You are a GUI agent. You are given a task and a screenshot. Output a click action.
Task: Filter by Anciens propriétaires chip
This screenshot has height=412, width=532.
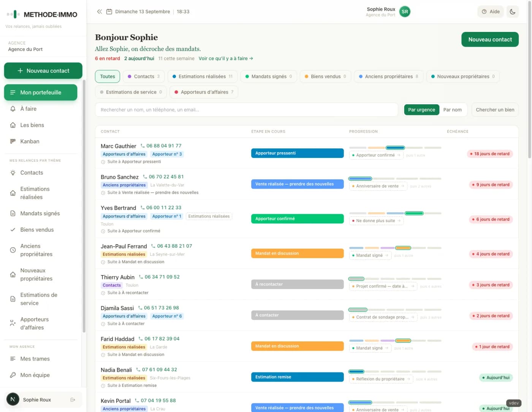point(388,76)
